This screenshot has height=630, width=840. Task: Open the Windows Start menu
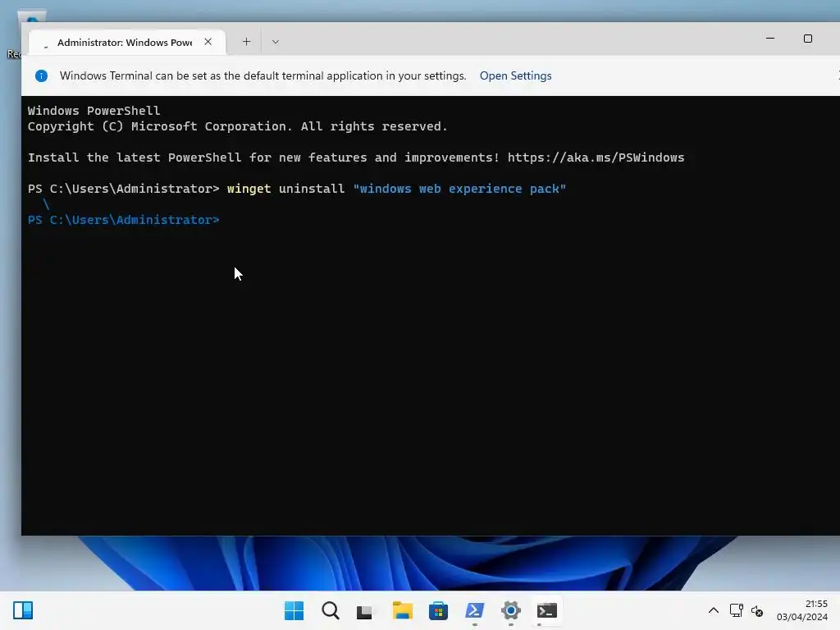(294, 610)
